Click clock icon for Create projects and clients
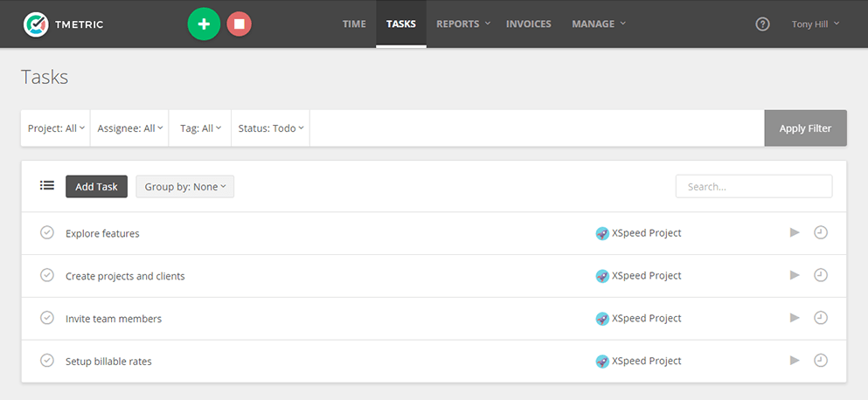This screenshot has height=400, width=868. coord(820,275)
